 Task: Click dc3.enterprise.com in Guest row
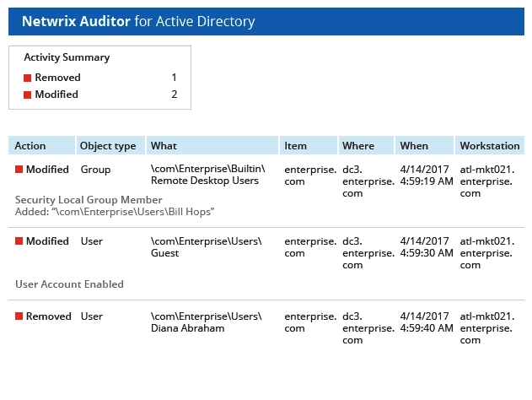(x=368, y=253)
